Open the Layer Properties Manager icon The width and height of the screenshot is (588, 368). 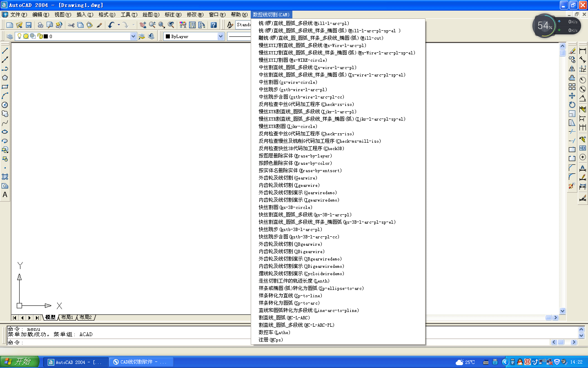[x=10, y=36]
